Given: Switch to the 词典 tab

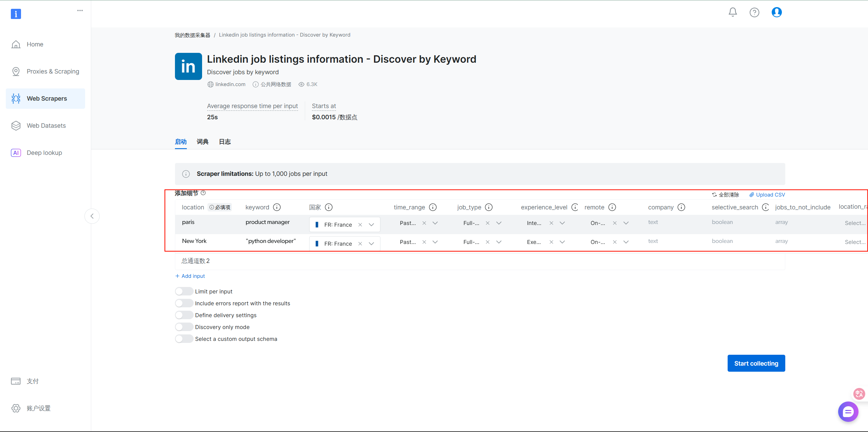Looking at the screenshot, I should coord(202,142).
